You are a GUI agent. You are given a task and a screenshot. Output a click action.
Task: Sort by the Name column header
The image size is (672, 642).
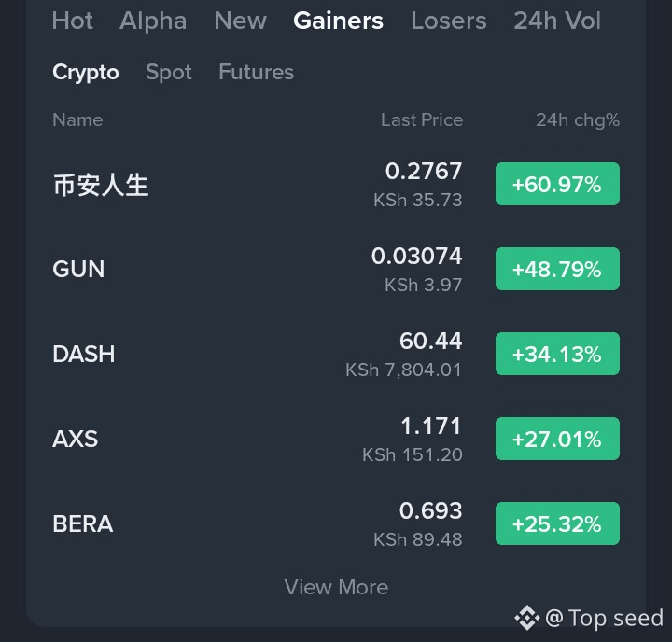tap(77, 119)
